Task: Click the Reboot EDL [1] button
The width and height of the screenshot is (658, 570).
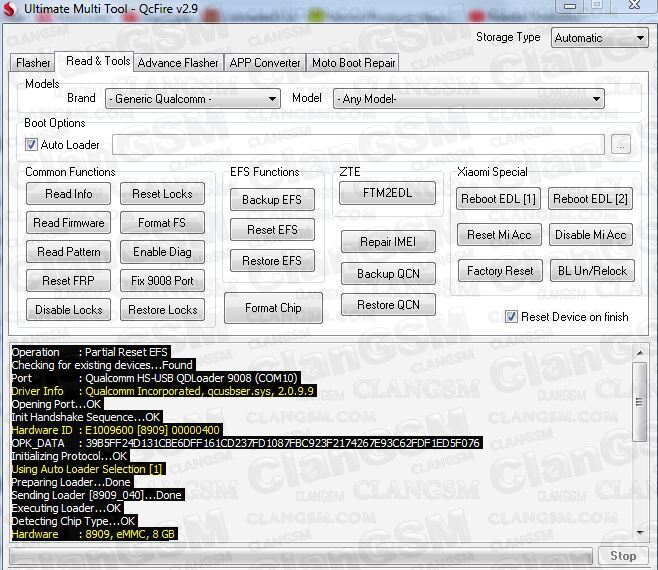Action: pos(499,199)
